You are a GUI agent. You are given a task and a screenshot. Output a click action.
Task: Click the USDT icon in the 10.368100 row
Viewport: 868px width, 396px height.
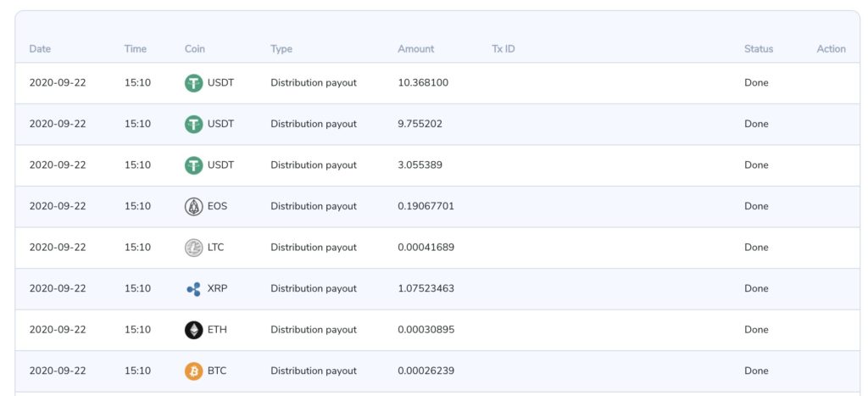point(194,83)
